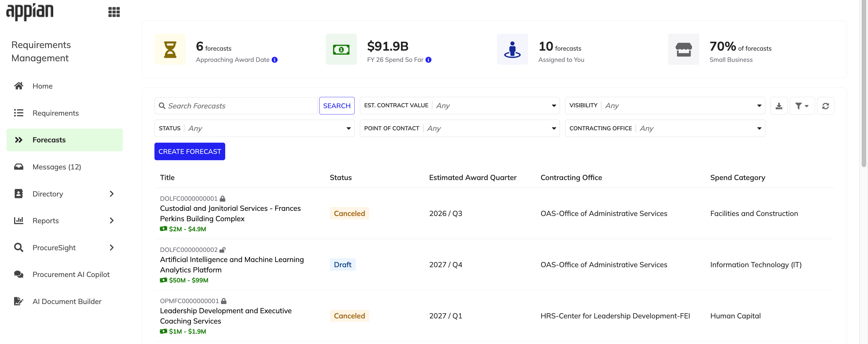Click the CREATE FORECAST button

coord(190,152)
